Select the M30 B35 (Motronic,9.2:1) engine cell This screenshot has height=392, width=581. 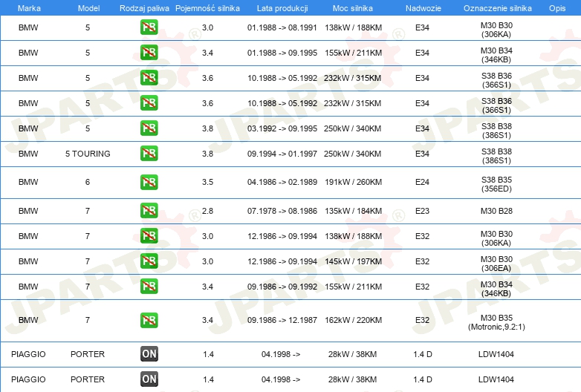[x=496, y=322]
